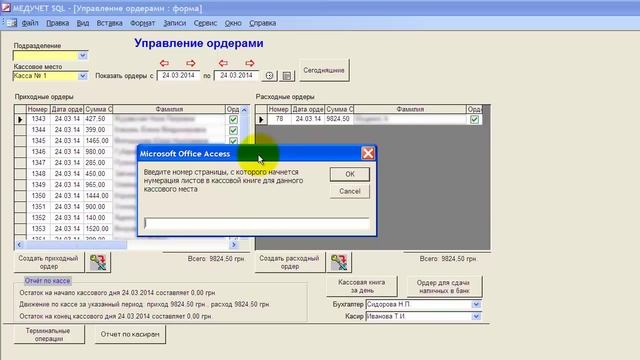Click incoming orders horizontal scrollbar right arrow
Viewport: 640px width, 360px height.
[234, 244]
